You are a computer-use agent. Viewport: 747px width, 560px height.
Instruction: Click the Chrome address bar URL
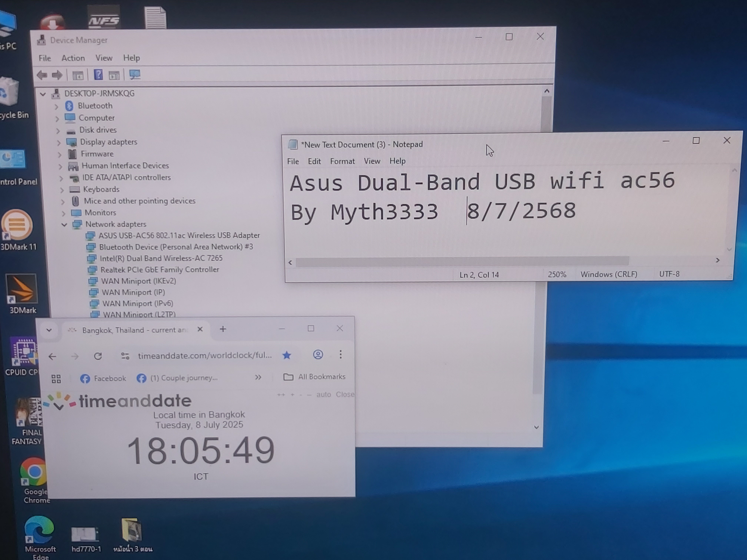pyautogui.click(x=205, y=355)
